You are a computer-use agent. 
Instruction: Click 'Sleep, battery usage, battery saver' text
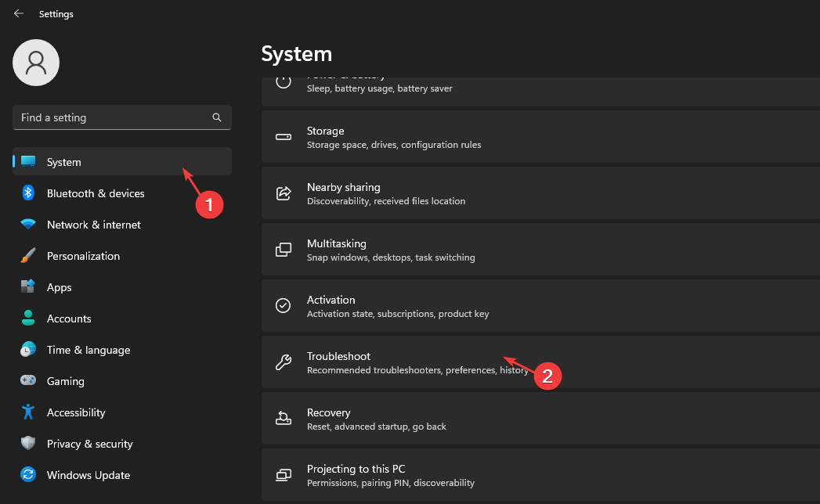coord(380,88)
